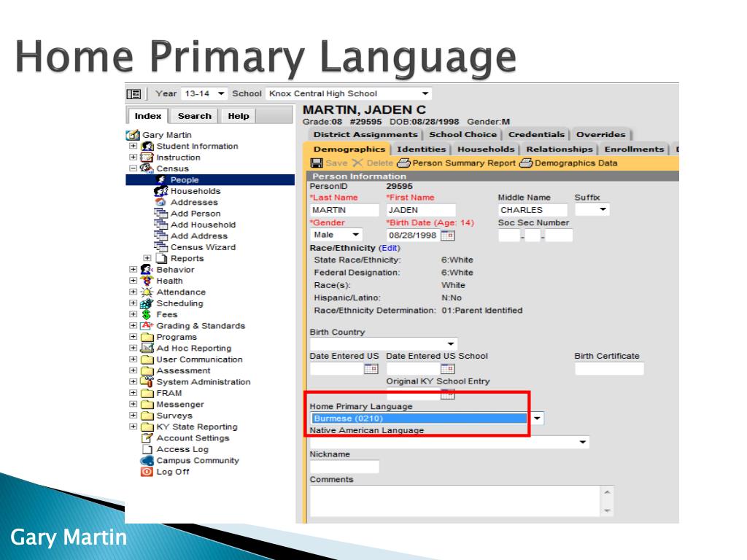Click the Gary Martin user icon in the tree

click(133, 135)
